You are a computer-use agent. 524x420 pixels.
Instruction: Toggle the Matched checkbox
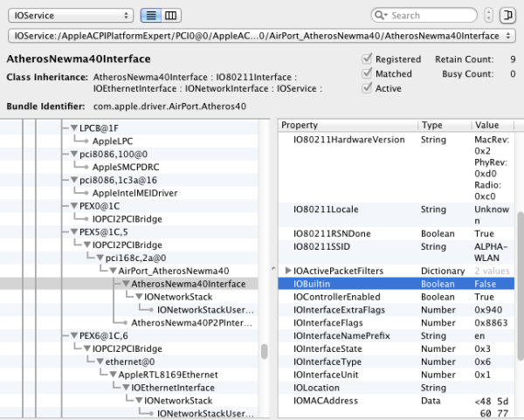pos(367,74)
